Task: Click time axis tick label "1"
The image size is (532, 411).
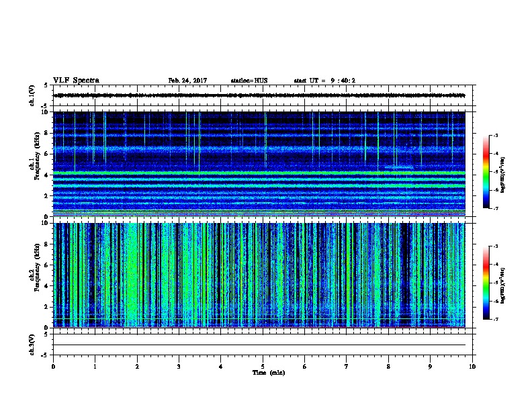Action: tap(95, 367)
